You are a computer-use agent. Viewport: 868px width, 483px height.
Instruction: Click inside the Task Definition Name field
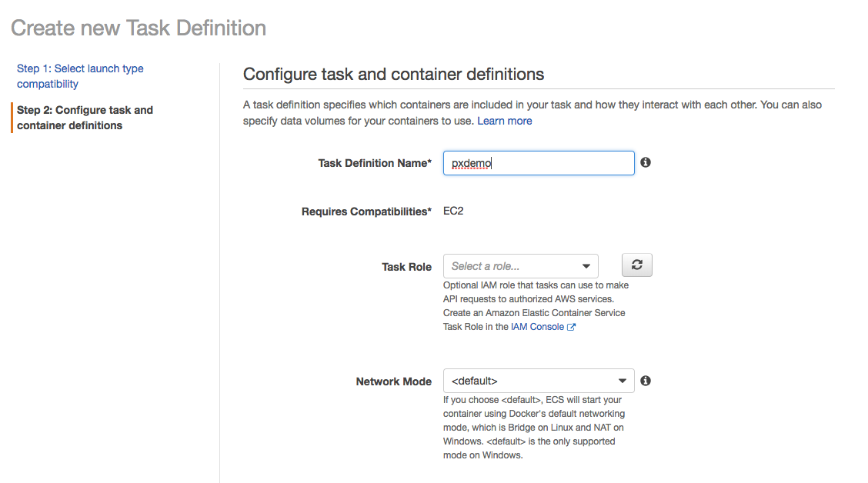click(x=539, y=162)
